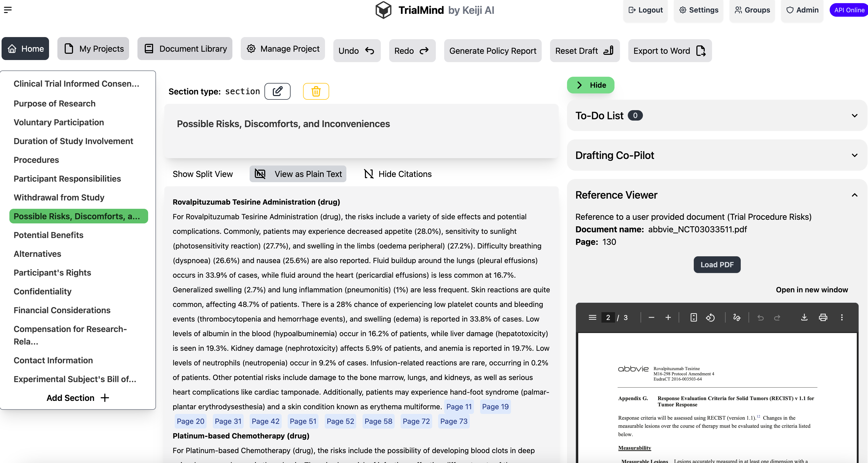Viewport: 868px width, 463px height.
Task: Select Potential Benefits section in sidebar
Action: [49, 235]
